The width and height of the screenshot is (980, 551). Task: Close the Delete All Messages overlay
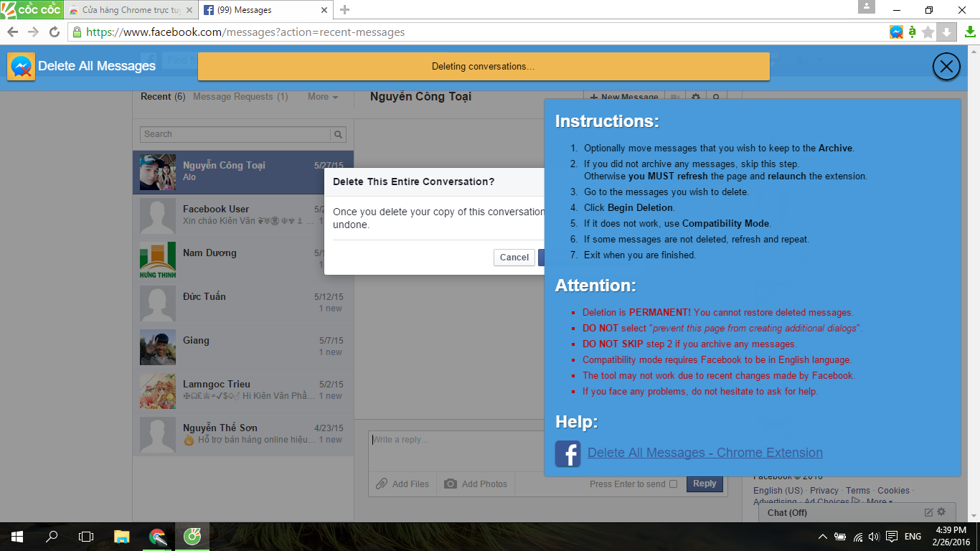946,67
